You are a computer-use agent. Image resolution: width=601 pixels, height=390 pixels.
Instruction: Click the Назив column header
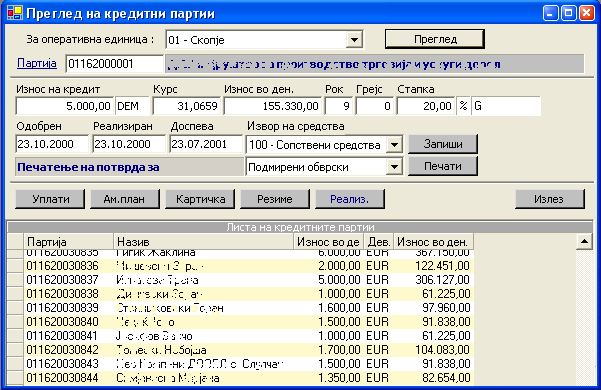click(x=204, y=242)
